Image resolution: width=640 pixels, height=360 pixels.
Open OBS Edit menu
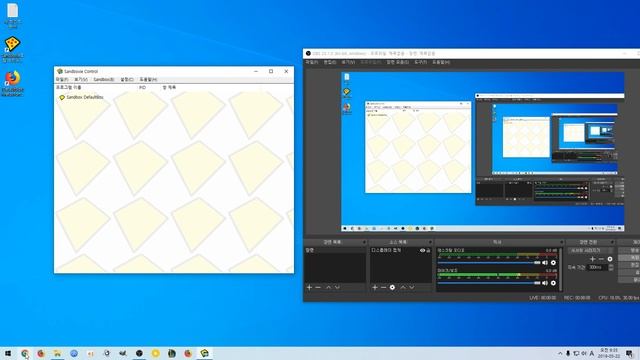(x=329, y=62)
